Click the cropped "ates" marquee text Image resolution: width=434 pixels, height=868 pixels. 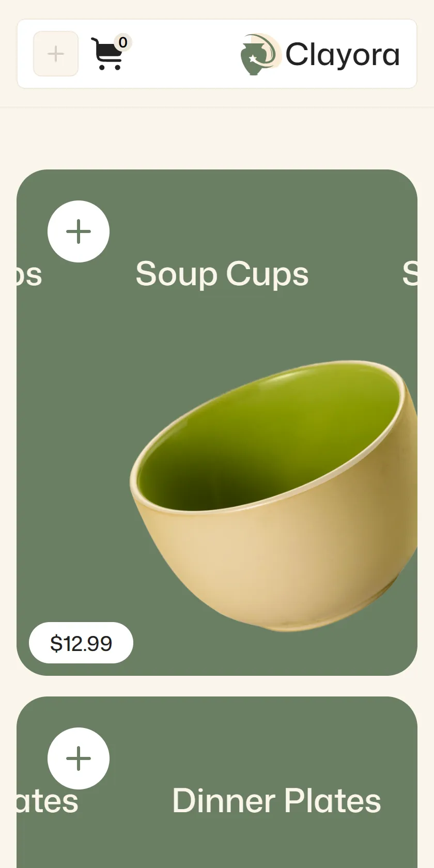(x=47, y=801)
